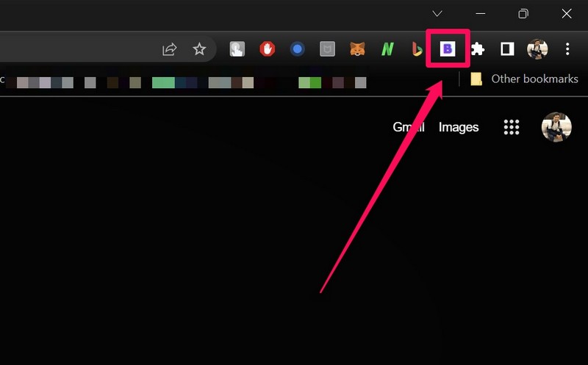Screen dimensions: 588x365
Task: Open the Other bookmarks folder
Action: tap(524, 79)
